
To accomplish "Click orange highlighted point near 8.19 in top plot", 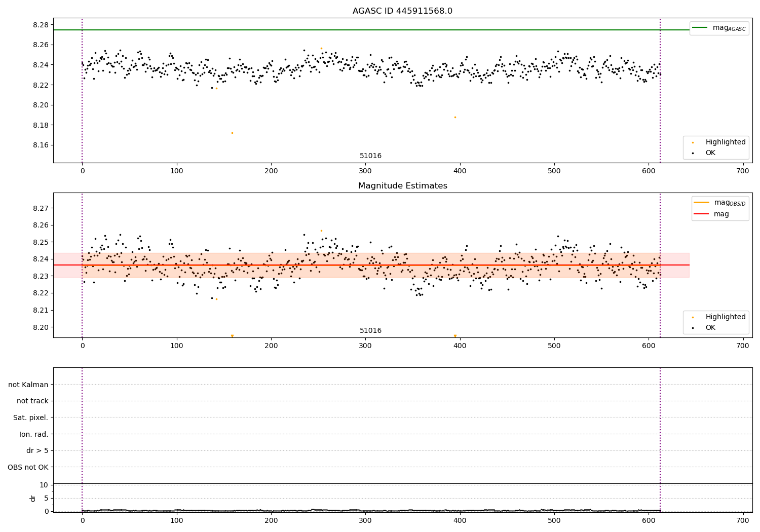I will point(455,117).
